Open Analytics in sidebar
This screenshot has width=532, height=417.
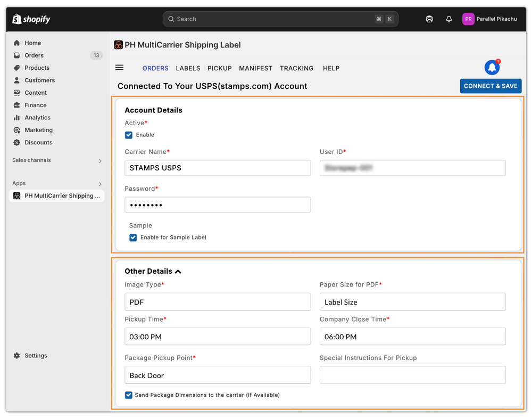[x=37, y=118]
